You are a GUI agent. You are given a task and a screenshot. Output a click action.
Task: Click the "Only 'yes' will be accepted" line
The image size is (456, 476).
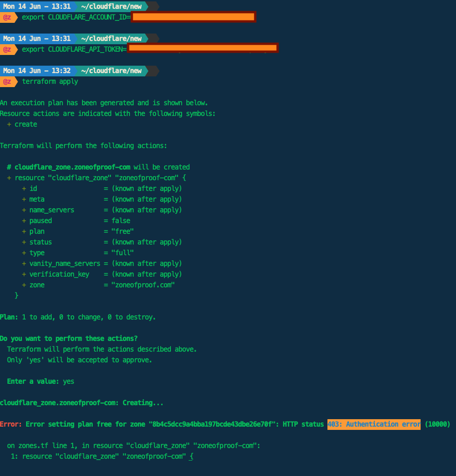tap(80, 360)
